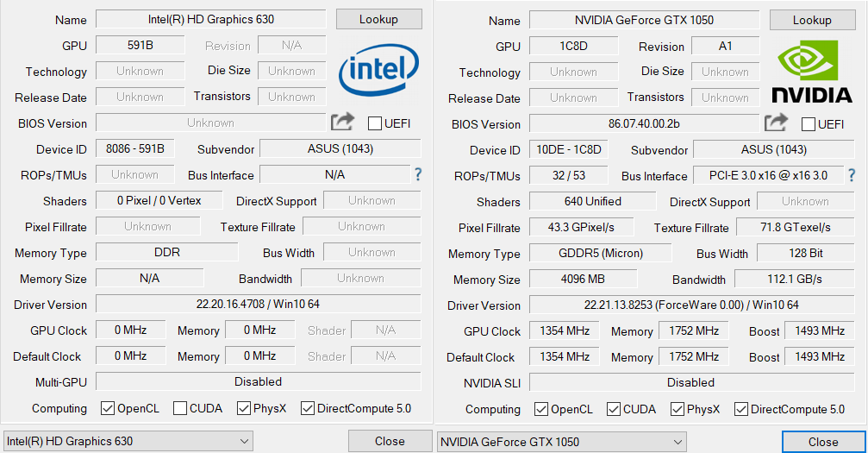Viewport: 868px width, 453px height.
Task: Click the Bus Interface help question mark in Intel panel
Action: point(418,175)
